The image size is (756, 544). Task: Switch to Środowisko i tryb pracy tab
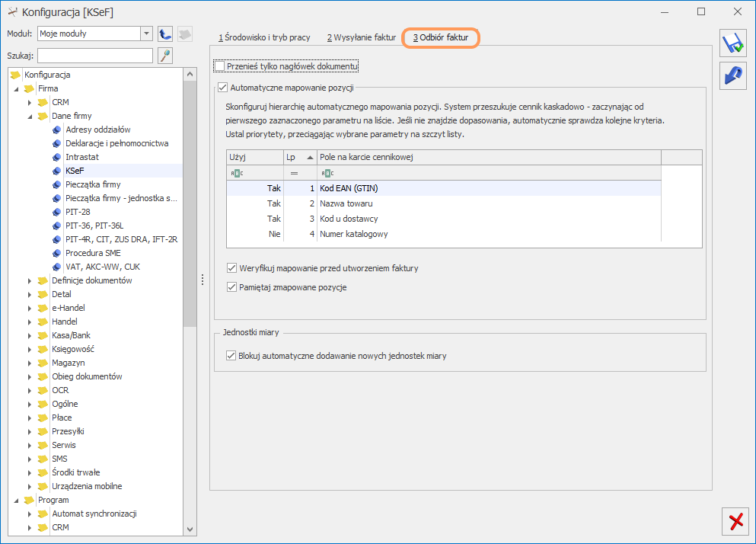[x=263, y=37]
